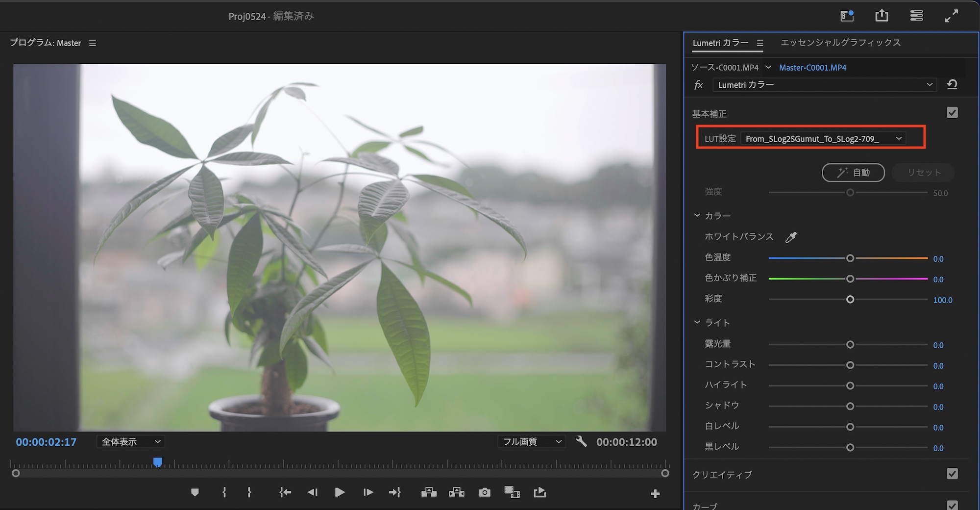Open the button editor plus icon

655,494
